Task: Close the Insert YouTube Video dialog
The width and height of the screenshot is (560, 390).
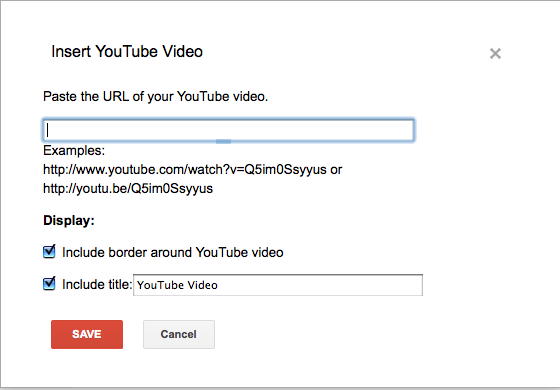Action: [x=495, y=54]
